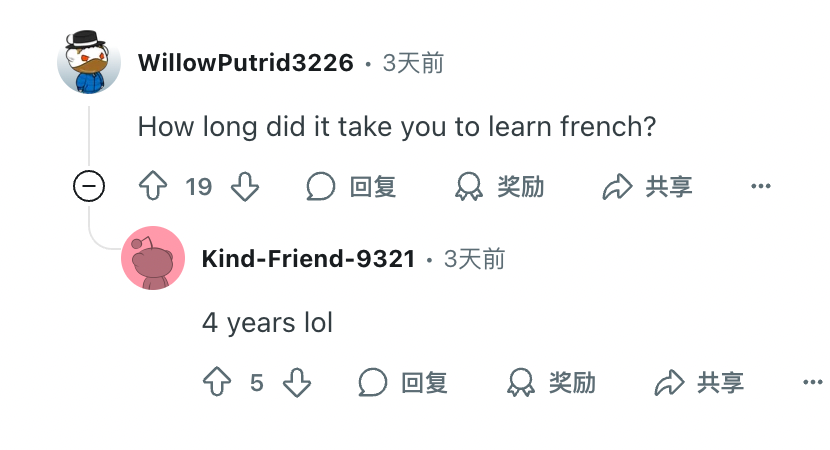830x450 pixels.
Task: Give award (奖励) to '4 years lol' reply
Action: point(551,382)
